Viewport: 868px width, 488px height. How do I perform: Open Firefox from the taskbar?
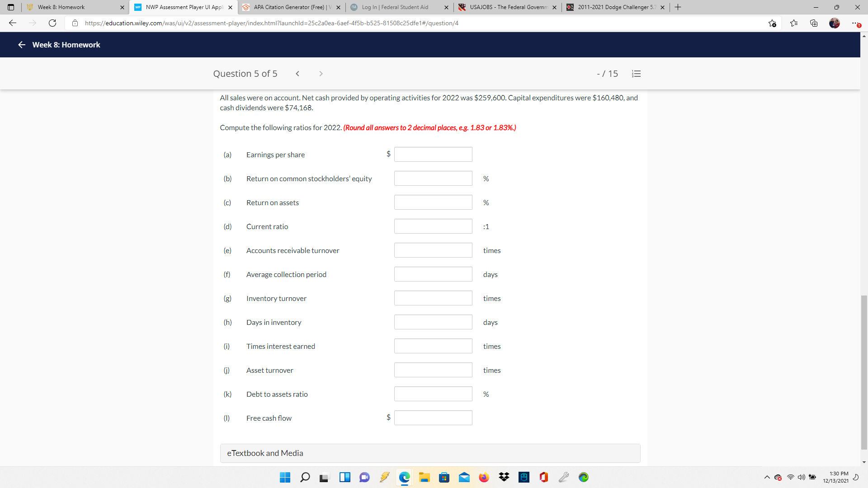click(484, 477)
